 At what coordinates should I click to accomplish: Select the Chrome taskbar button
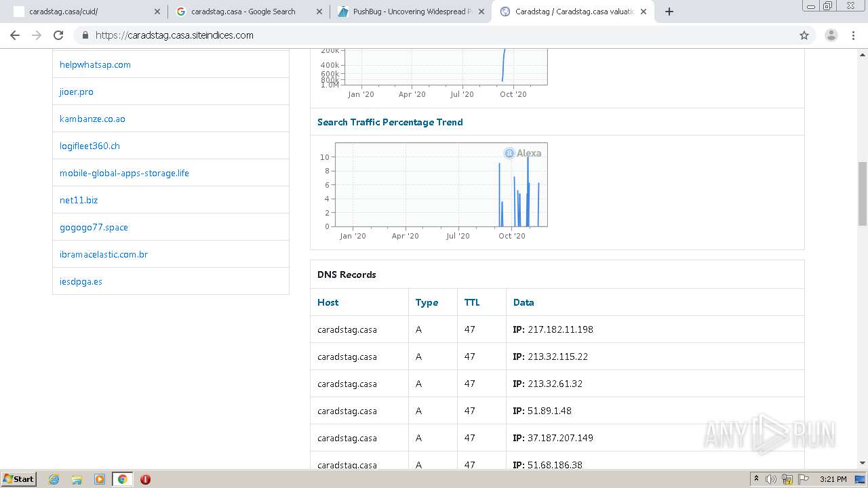[x=122, y=479]
